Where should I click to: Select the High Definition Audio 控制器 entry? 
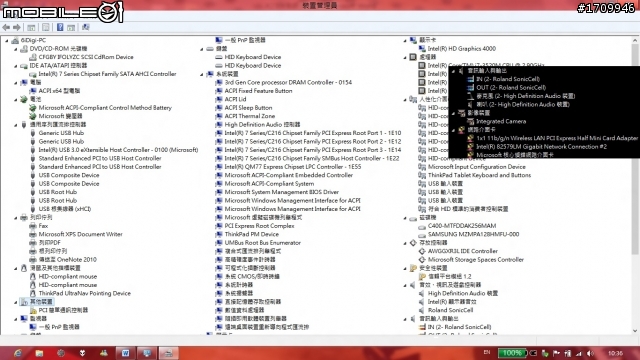click(x=262, y=124)
